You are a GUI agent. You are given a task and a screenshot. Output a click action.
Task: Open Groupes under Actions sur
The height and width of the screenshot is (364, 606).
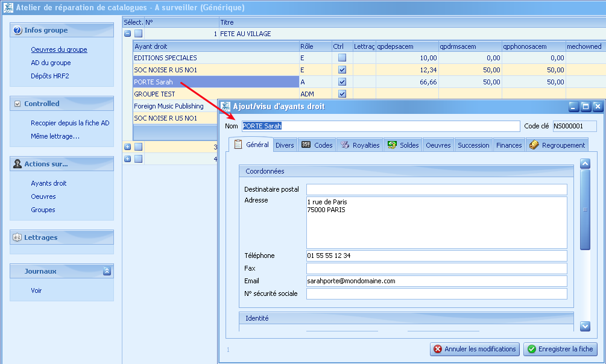(x=43, y=210)
